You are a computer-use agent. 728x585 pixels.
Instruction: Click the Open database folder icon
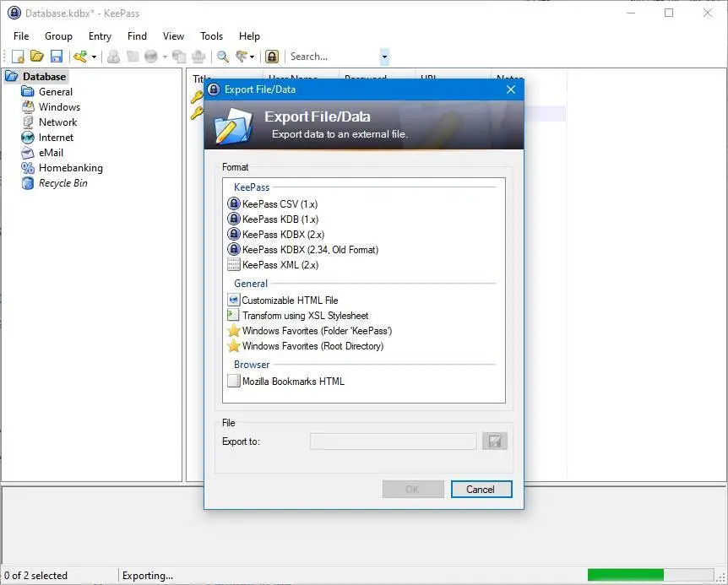(x=36, y=57)
